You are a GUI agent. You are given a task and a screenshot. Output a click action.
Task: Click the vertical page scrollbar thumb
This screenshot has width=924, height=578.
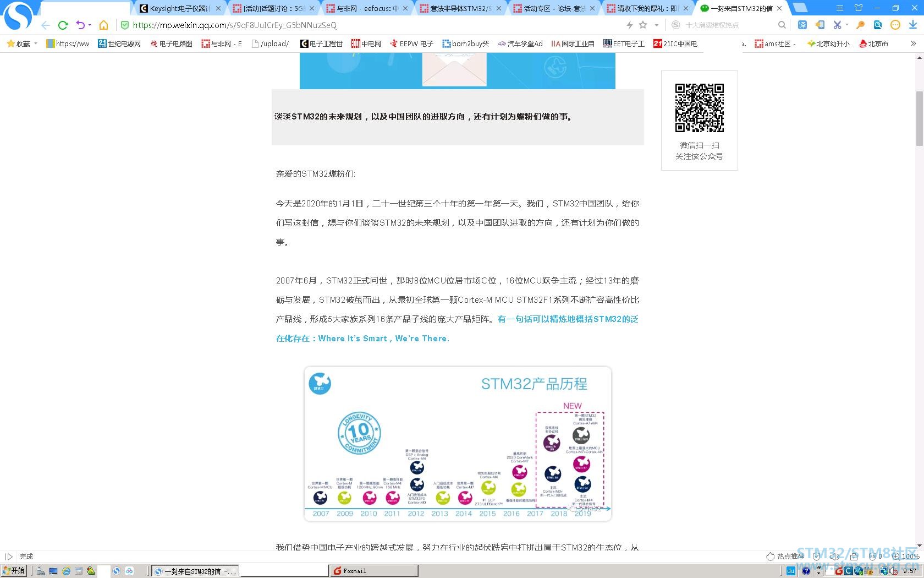919,118
